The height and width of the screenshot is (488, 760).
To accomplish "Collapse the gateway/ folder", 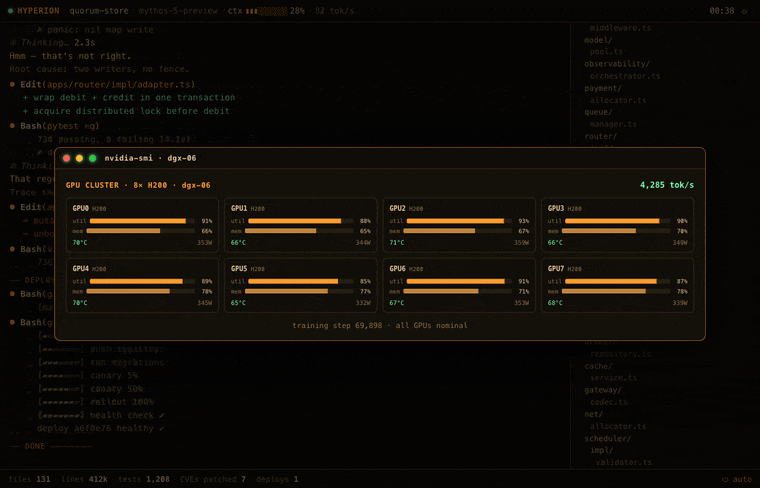I will [603, 390].
